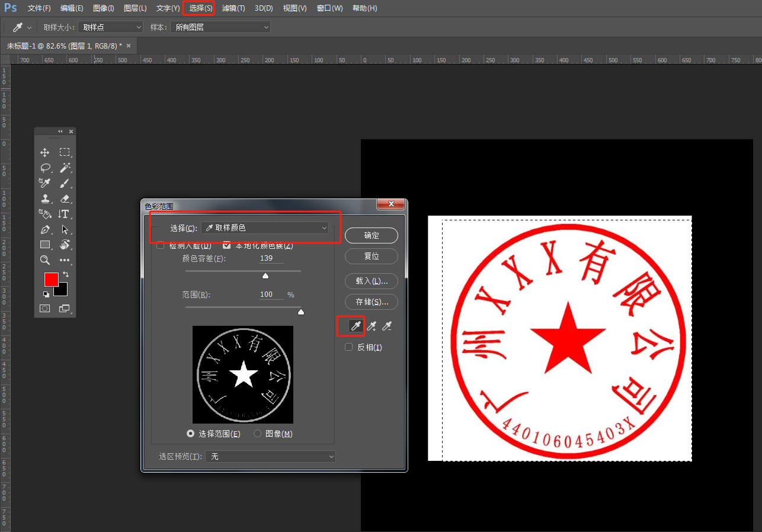Select the Eyedropper tool in toolbox
762x532 pixels.
coord(45,183)
